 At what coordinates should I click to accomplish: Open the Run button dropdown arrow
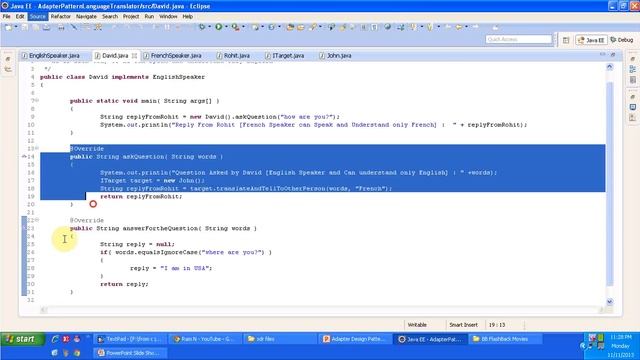226,27
